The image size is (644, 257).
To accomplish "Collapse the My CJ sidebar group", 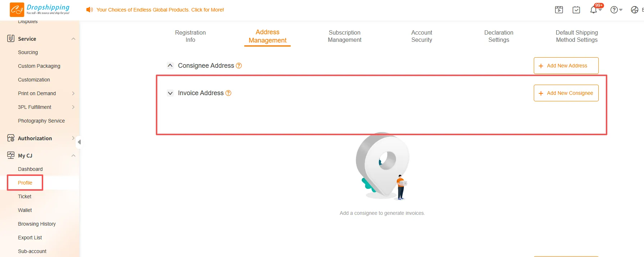I will 73,156.
